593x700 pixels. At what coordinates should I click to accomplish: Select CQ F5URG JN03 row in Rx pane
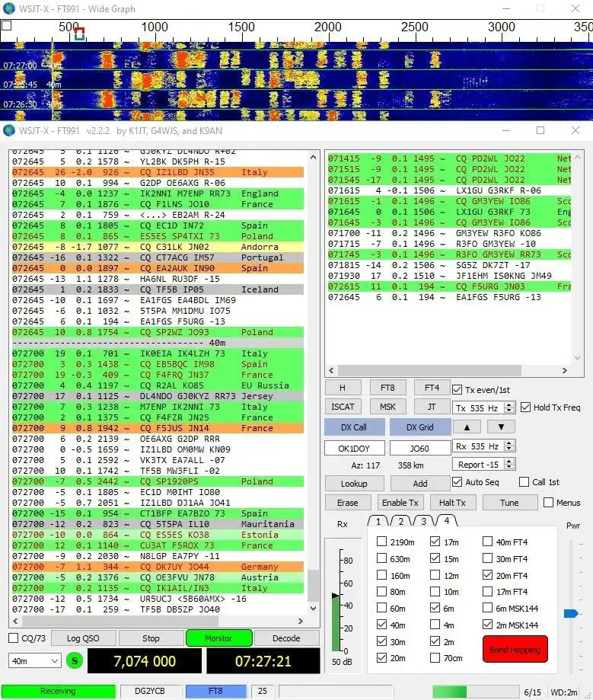coord(449,286)
